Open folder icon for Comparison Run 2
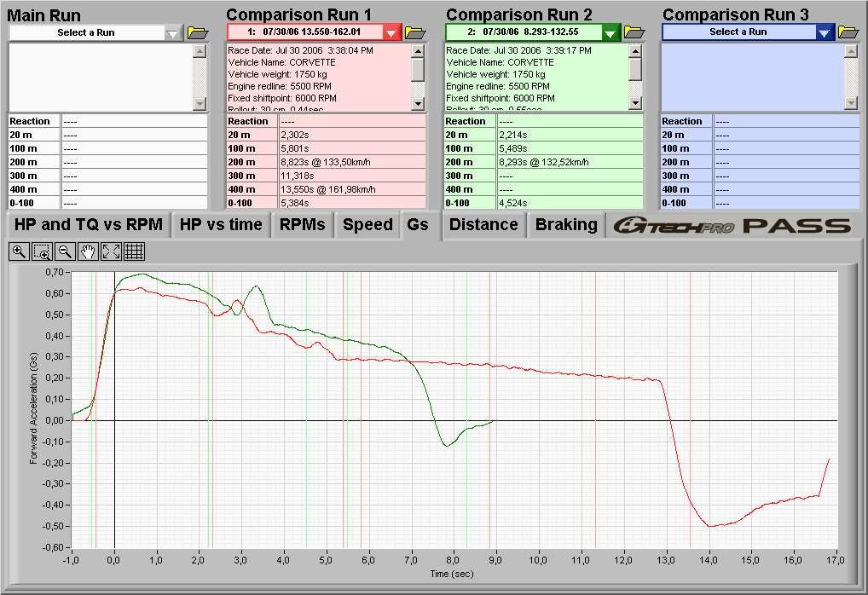Screen dimensions: 868x595 tap(634, 32)
